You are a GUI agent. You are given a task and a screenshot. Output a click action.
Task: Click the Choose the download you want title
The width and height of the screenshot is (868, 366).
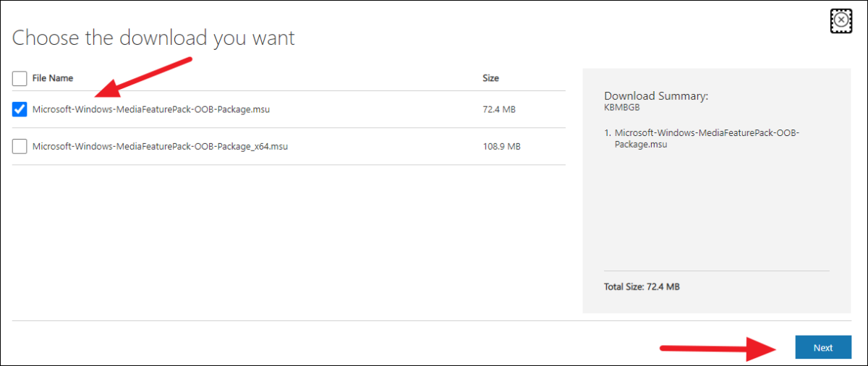pos(153,38)
